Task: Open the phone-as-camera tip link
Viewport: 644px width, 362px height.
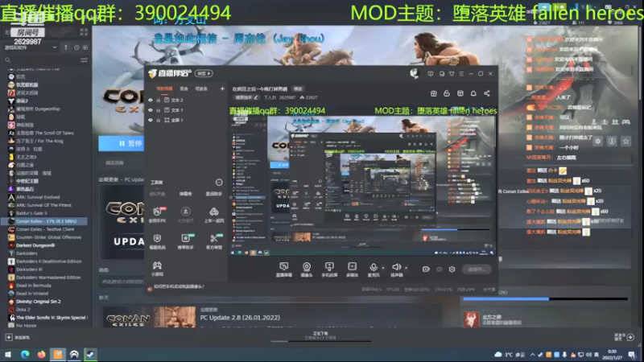Action: (179, 286)
